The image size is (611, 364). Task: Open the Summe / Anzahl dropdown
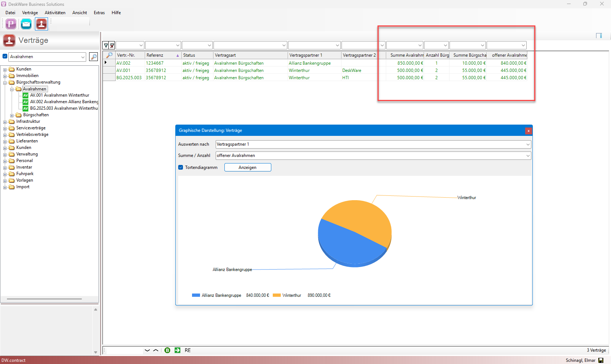coord(528,155)
